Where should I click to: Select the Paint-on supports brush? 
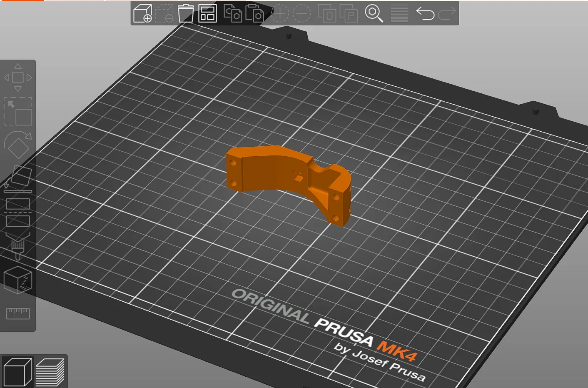(18, 246)
